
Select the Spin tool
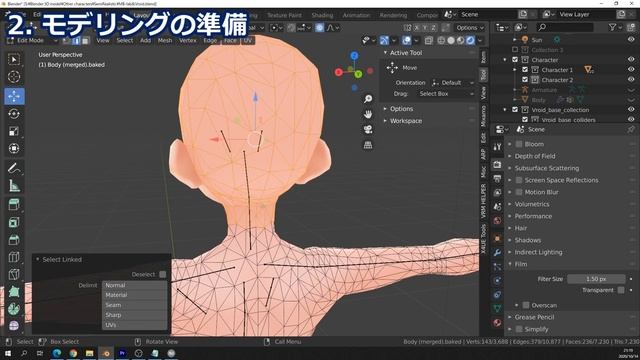tap(14, 309)
